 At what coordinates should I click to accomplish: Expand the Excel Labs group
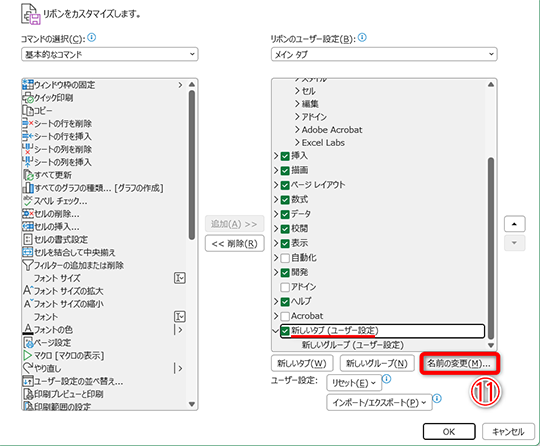[297, 143]
